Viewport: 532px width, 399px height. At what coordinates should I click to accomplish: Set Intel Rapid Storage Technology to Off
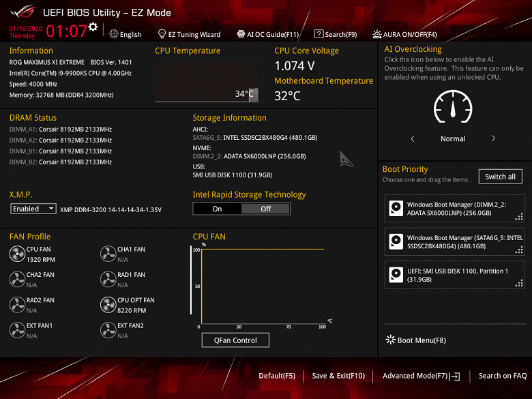[x=266, y=209]
